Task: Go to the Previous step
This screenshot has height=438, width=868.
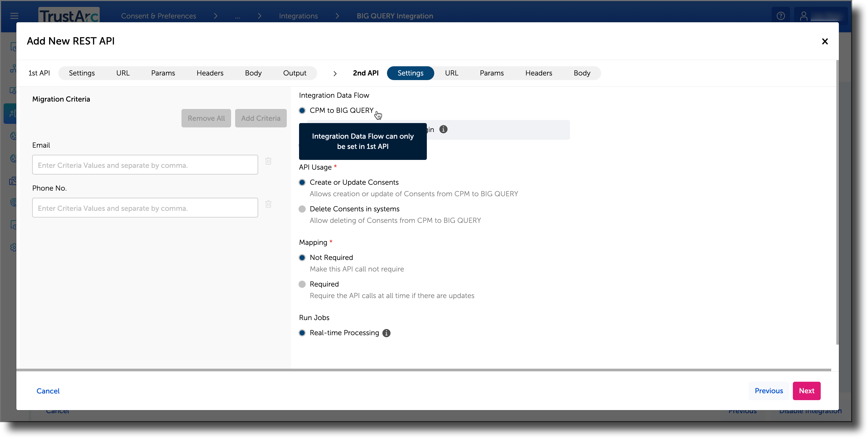Action: pyautogui.click(x=769, y=391)
